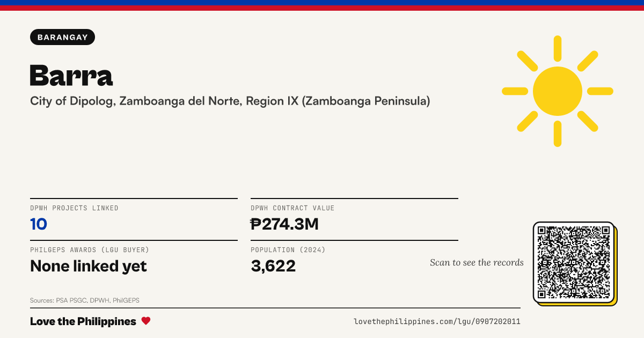Click the PHILGEPS AWARDS (LGU BUYER) label
Screen dimensions: 644x338
tap(90, 250)
